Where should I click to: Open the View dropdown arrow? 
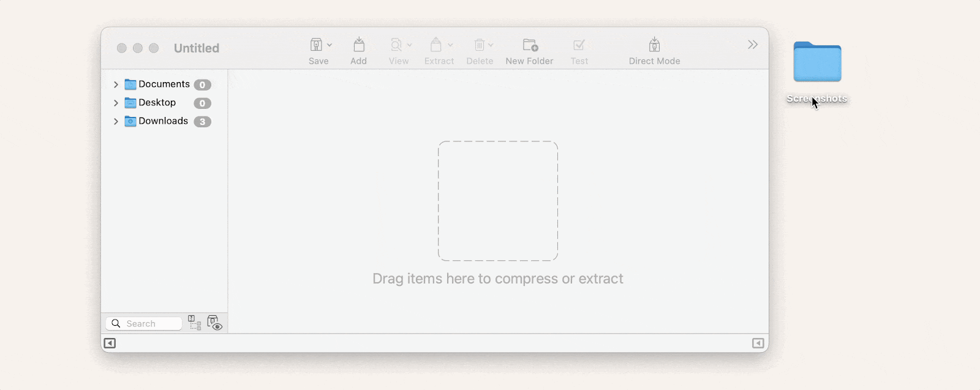tap(410, 45)
